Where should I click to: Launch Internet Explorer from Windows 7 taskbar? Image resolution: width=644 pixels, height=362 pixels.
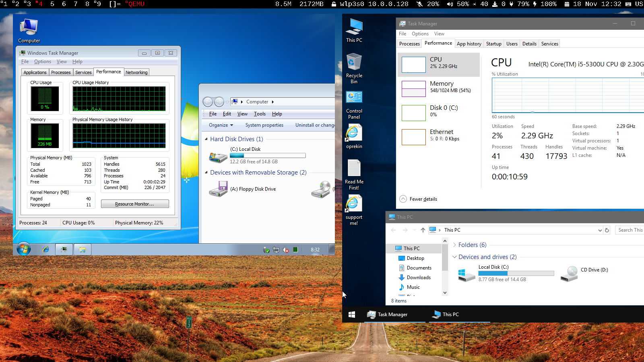[45, 249]
